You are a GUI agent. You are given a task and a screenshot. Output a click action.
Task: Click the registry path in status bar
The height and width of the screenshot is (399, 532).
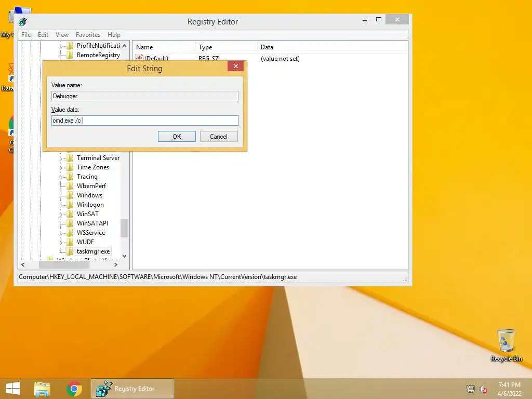tap(158, 277)
